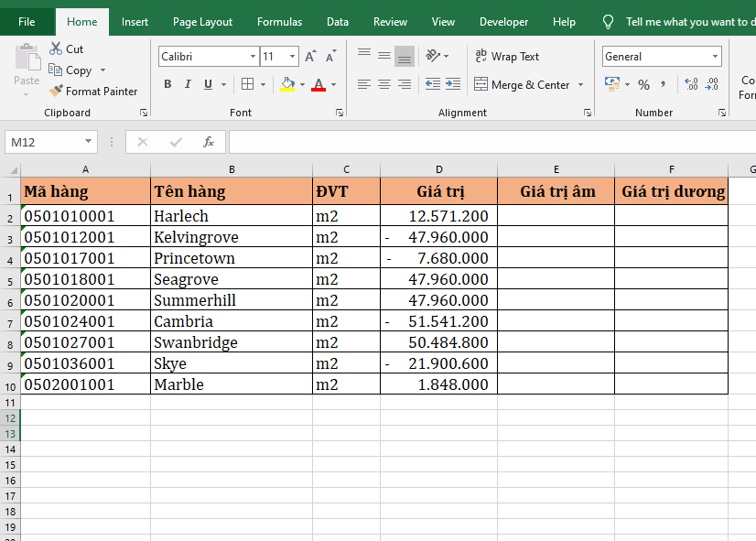The width and height of the screenshot is (756, 541).
Task: Select cell containing Kelvingrove
Action: (x=231, y=237)
